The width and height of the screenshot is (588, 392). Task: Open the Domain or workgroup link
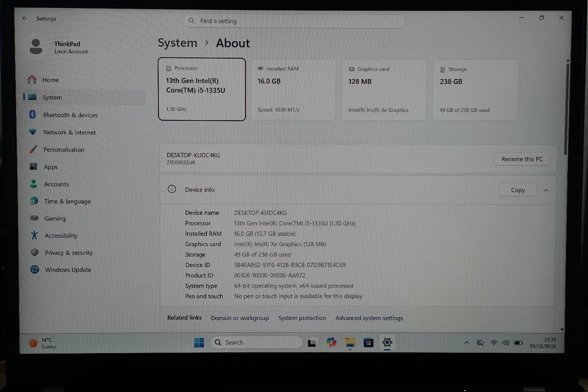point(240,318)
